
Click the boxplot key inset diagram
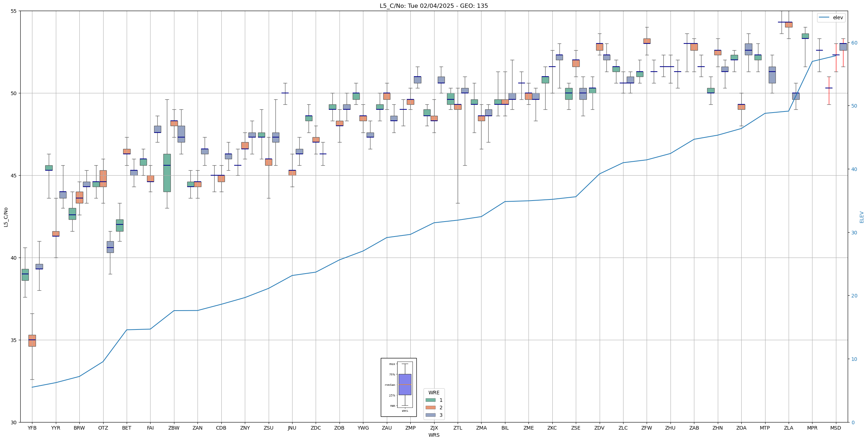(x=399, y=387)
